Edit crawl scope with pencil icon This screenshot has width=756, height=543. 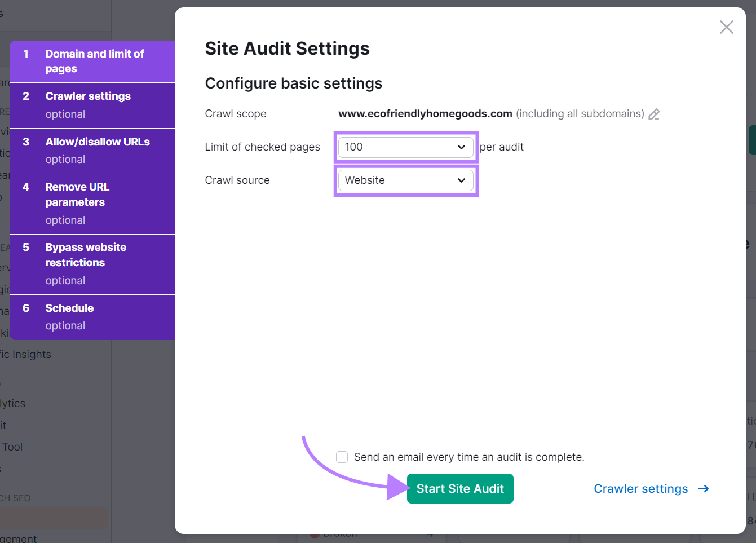[x=654, y=114]
